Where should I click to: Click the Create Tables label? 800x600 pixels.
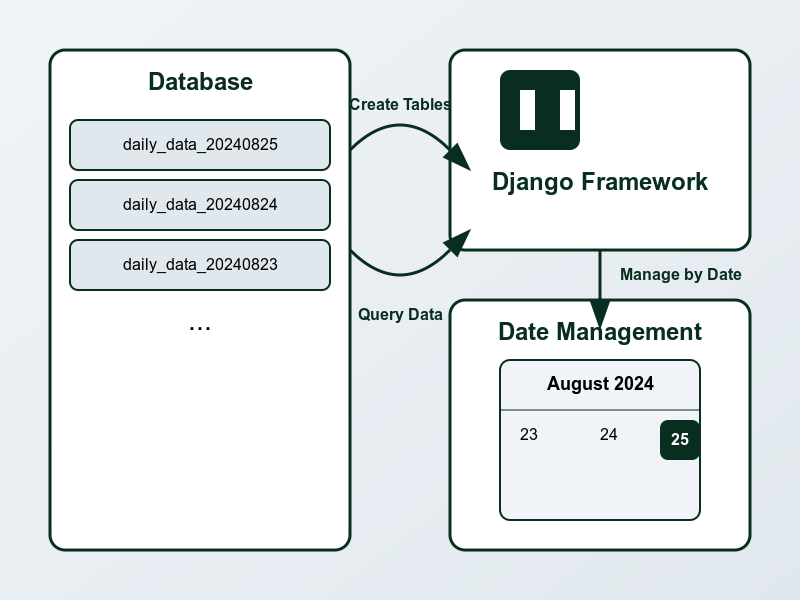pyautogui.click(x=399, y=105)
